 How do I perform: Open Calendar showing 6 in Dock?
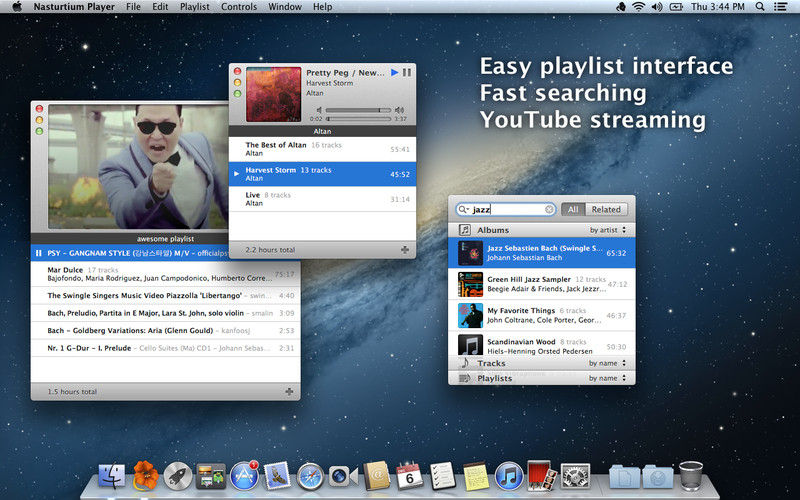[409, 476]
